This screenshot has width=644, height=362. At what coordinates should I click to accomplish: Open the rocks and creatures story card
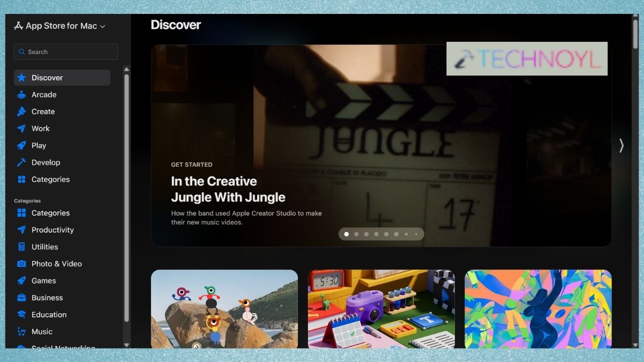[x=224, y=309]
